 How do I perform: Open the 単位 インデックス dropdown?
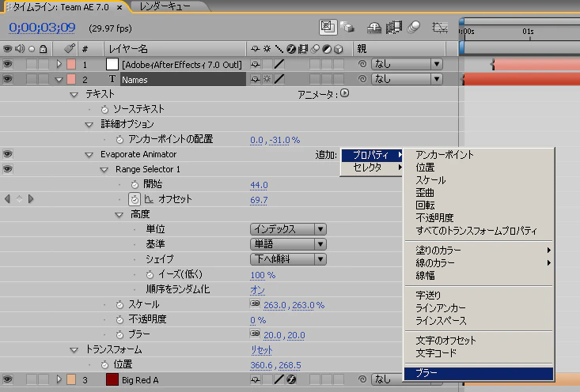(288, 229)
